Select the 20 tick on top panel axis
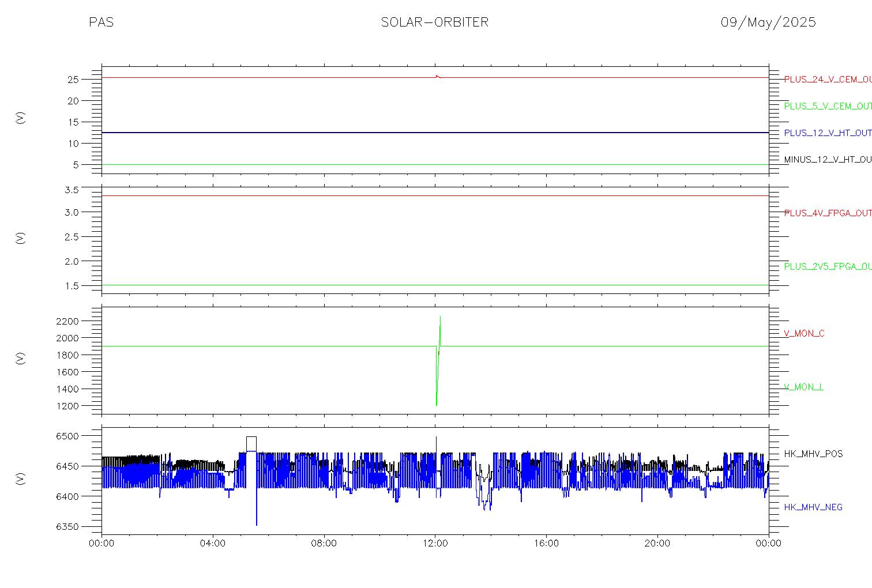The image size is (872, 588). point(73,101)
